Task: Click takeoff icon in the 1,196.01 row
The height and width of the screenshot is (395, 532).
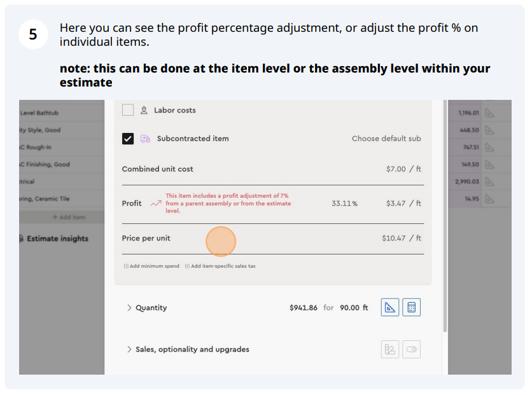Action: point(489,113)
